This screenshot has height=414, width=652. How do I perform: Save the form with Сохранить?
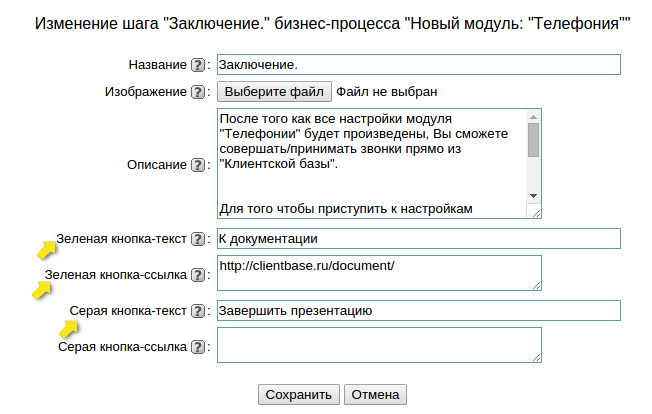pyautogui.click(x=299, y=395)
